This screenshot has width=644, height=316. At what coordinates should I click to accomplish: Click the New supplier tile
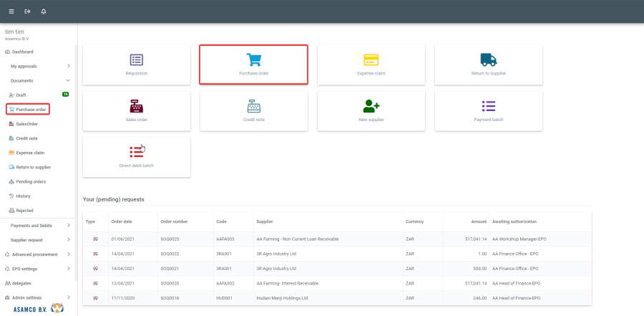(x=371, y=110)
